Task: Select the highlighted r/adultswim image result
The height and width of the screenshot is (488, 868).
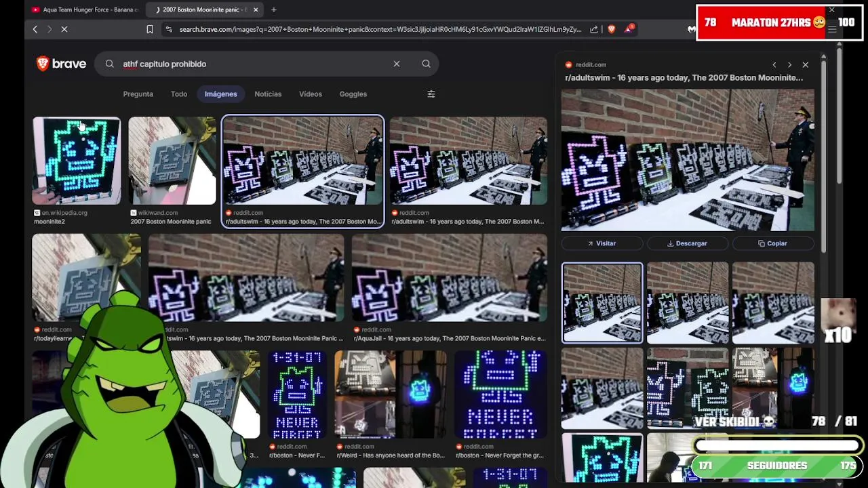Action: pyautogui.click(x=303, y=161)
